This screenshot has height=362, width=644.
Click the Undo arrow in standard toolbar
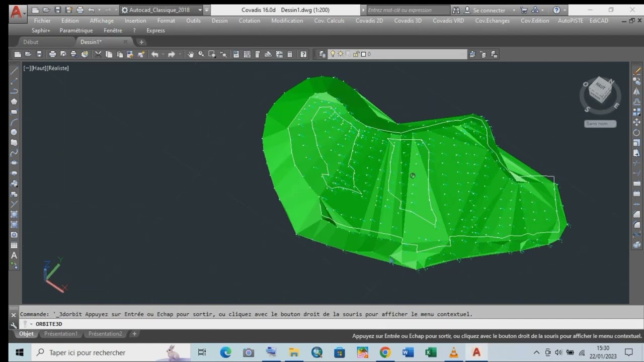click(x=154, y=54)
